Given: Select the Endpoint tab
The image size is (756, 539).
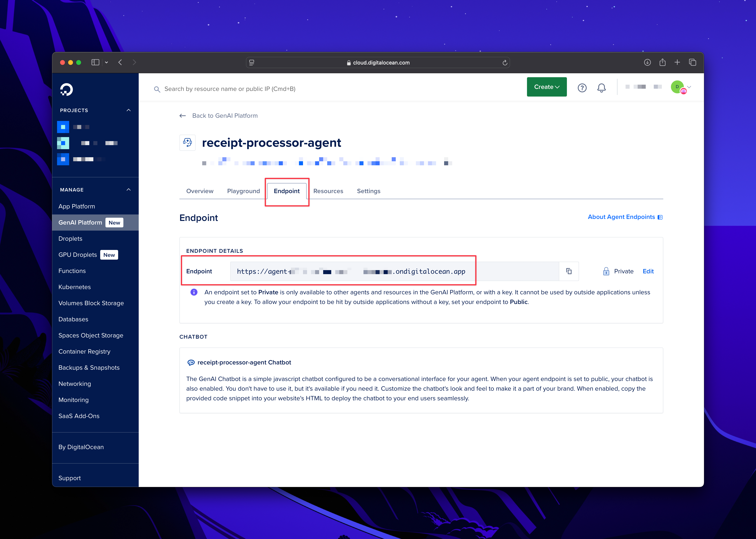Looking at the screenshot, I should tap(287, 191).
